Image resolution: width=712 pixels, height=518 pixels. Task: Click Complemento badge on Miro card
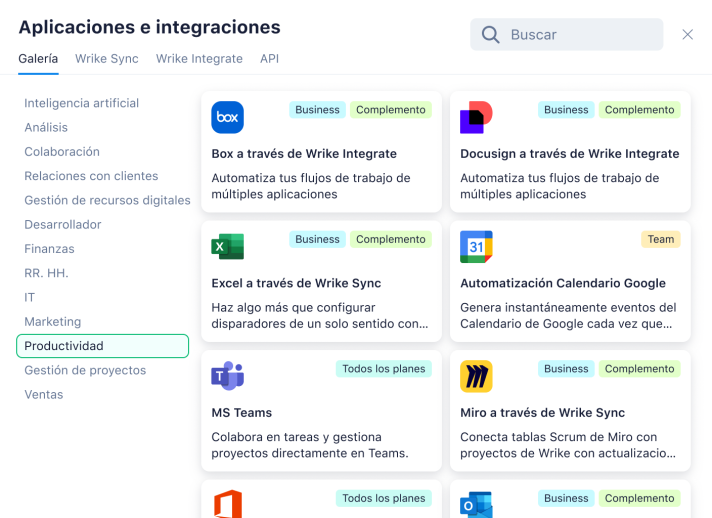[x=639, y=369]
